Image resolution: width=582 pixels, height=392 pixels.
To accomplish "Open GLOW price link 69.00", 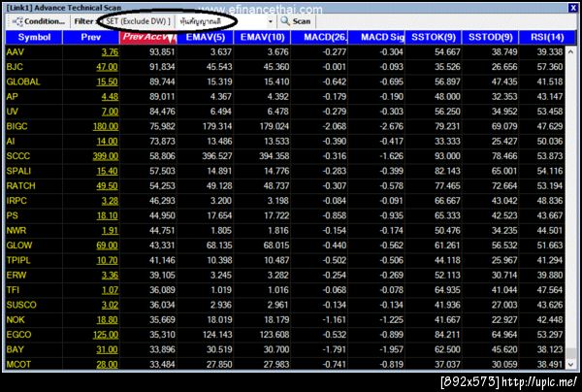I will [107, 245].
